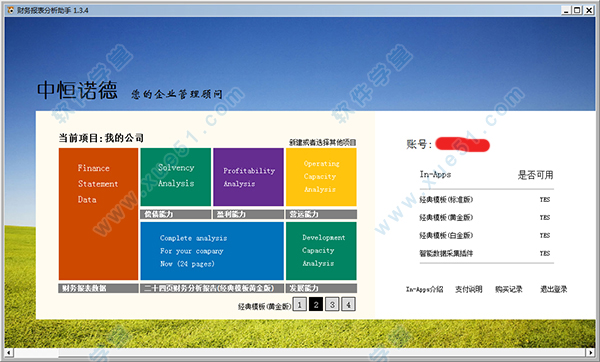Select the 智能数据采集插件 row
Screen dimensions: 600x362
tap(486, 253)
